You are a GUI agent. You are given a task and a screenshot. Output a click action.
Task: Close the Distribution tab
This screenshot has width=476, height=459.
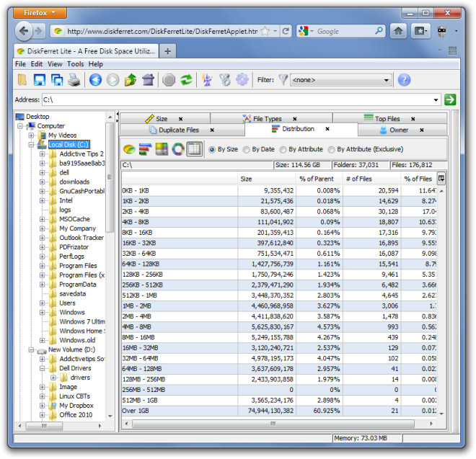(x=327, y=129)
